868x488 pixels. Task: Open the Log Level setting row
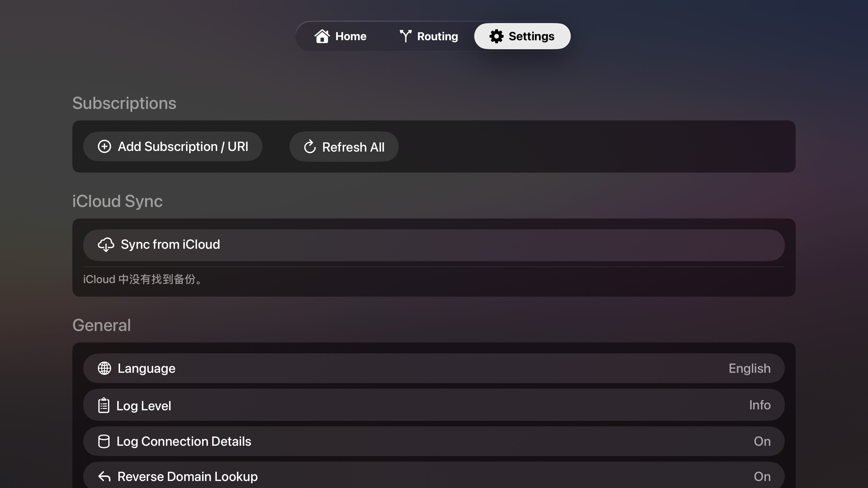click(434, 405)
